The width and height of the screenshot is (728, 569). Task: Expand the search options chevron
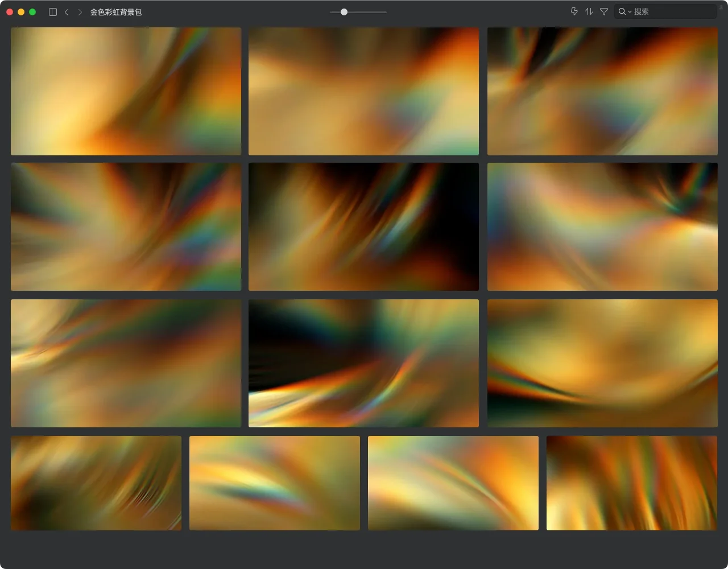pos(630,12)
